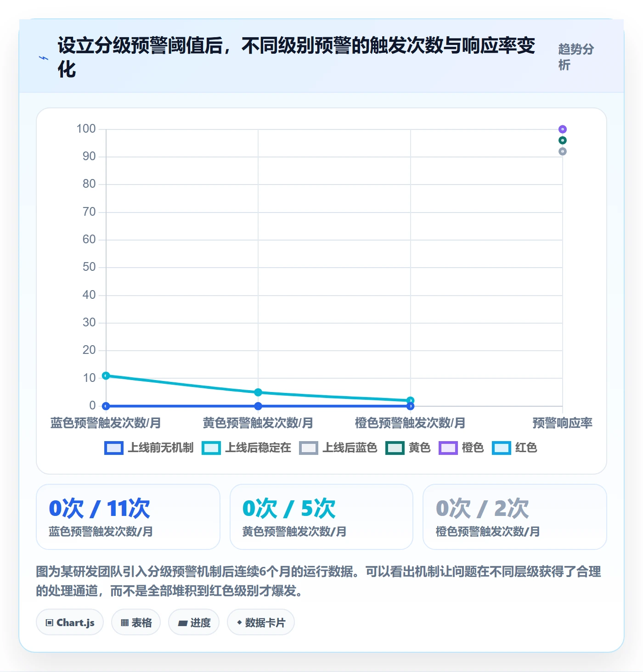
Task: Select the purple data point at 预警响应率
Action: click(x=563, y=129)
